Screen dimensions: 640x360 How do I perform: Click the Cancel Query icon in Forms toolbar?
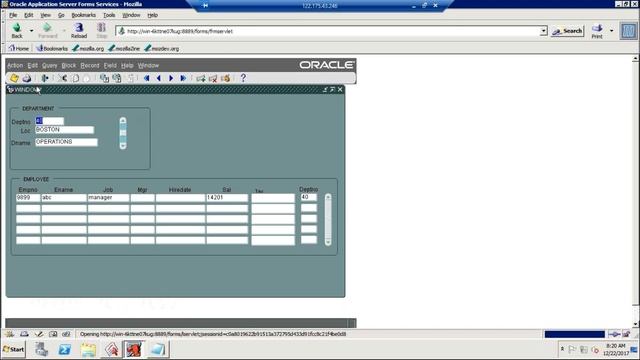[131, 78]
